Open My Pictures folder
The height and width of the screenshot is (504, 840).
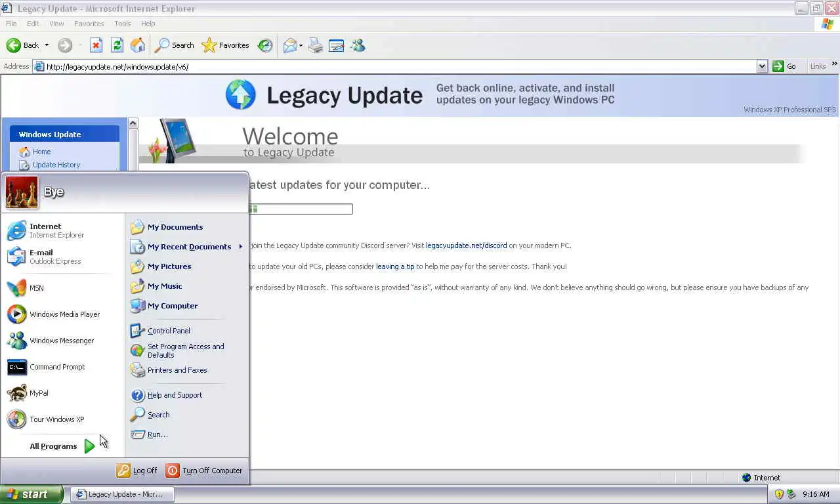point(186,266)
